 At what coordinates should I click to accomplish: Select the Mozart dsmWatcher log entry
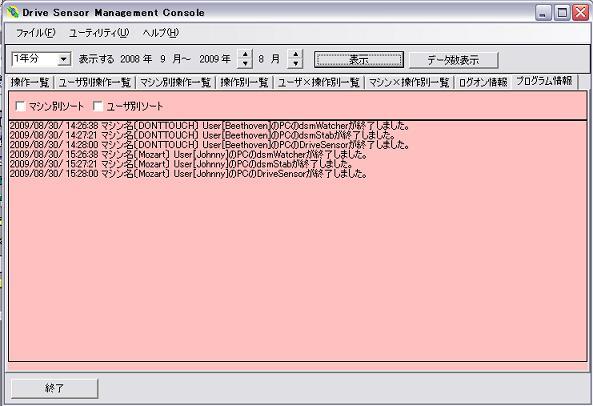click(x=188, y=154)
